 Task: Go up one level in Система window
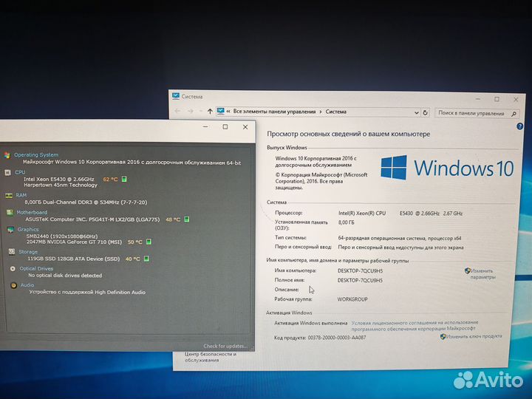click(210, 112)
